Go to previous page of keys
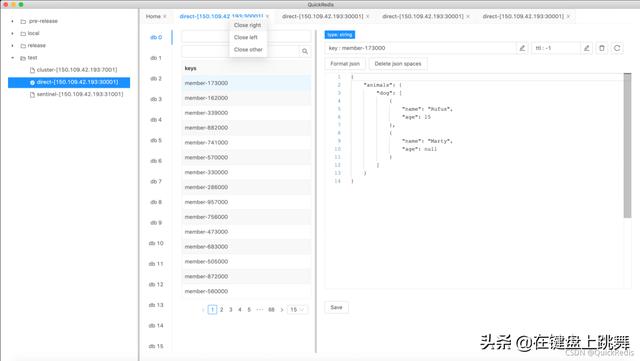This screenshot has width=640, height=361. [203, 310]
